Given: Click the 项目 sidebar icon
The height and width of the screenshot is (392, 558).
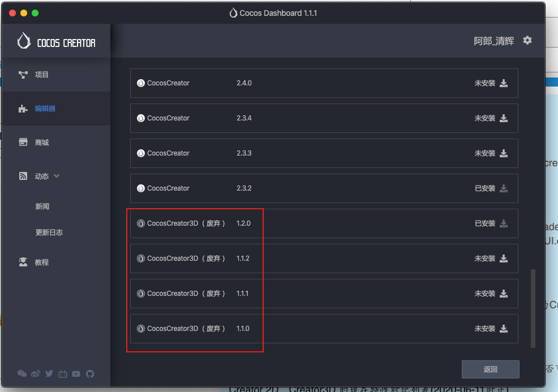Looking at the screenshot, I should (x=23, y=75).
